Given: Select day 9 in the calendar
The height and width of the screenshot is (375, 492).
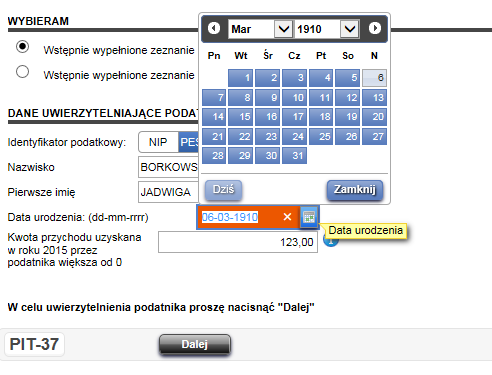Looking at the screenshot, I should 267,98.
